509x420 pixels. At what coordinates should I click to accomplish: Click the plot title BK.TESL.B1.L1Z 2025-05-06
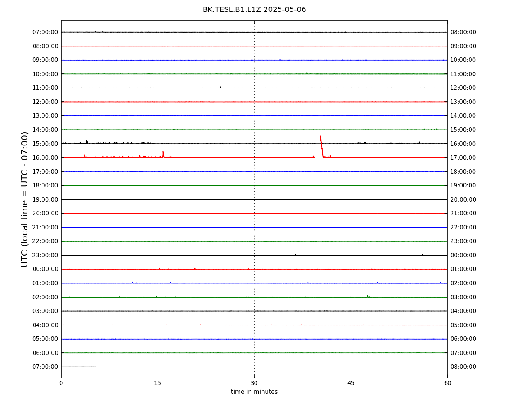click(254, 10)
